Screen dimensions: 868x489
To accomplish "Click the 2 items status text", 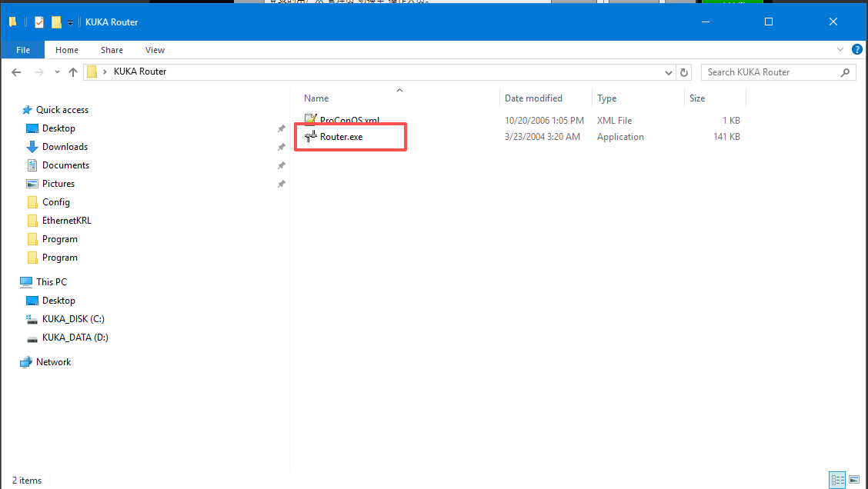I will click(27, 480).
